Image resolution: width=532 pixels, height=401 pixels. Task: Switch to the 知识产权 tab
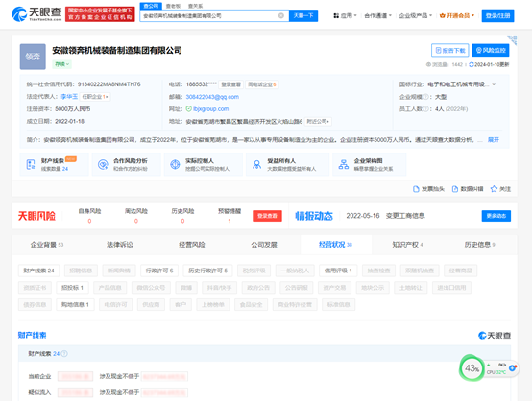407,245
